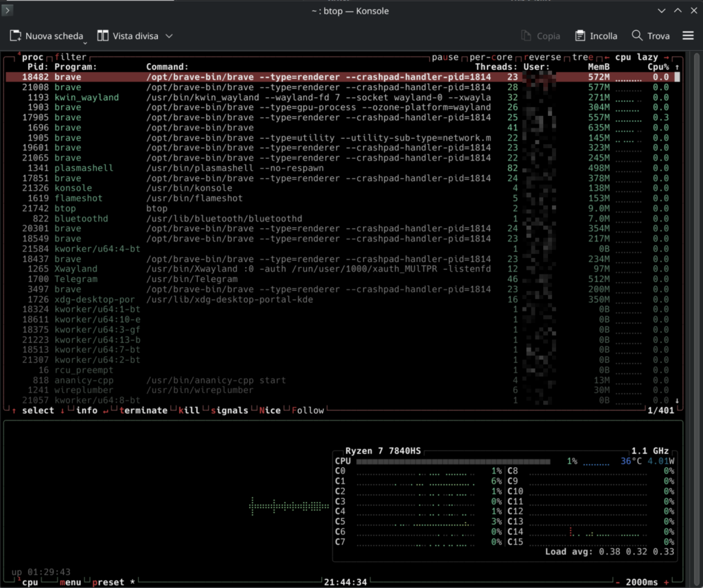703x588 pixels.
Task: Click the 1/401 process counter
Action: coord(661,410)
